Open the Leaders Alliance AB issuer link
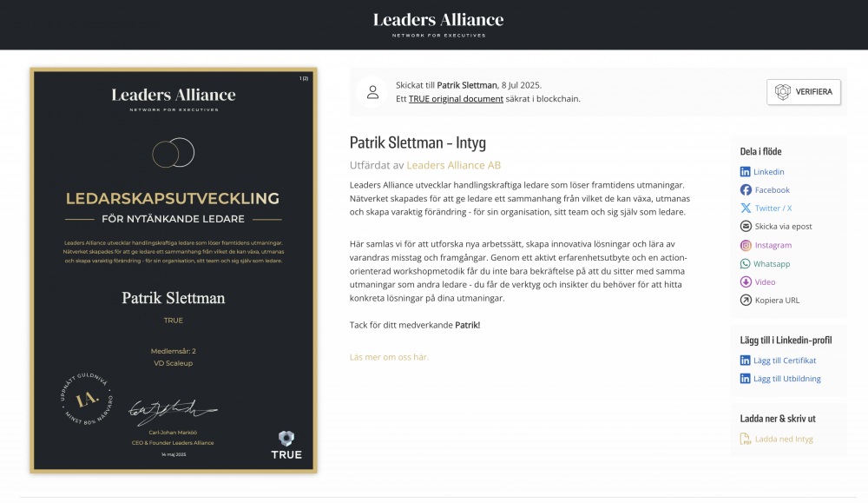The image size is (868, 503). point(453,165)
